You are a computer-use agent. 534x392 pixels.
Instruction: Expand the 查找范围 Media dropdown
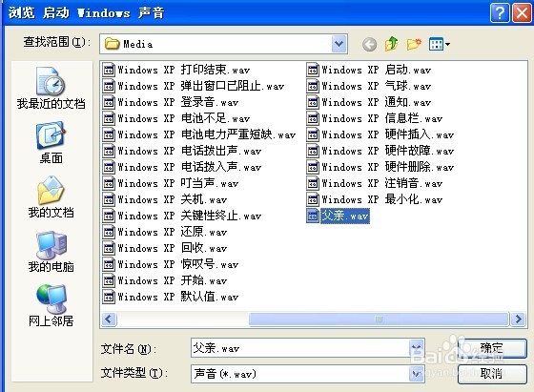339,44
